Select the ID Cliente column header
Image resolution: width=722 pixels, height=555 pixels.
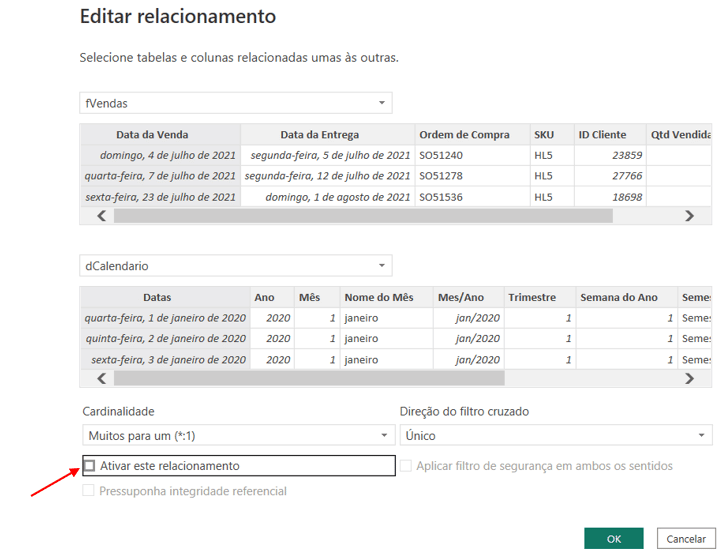tap(610, 134)
